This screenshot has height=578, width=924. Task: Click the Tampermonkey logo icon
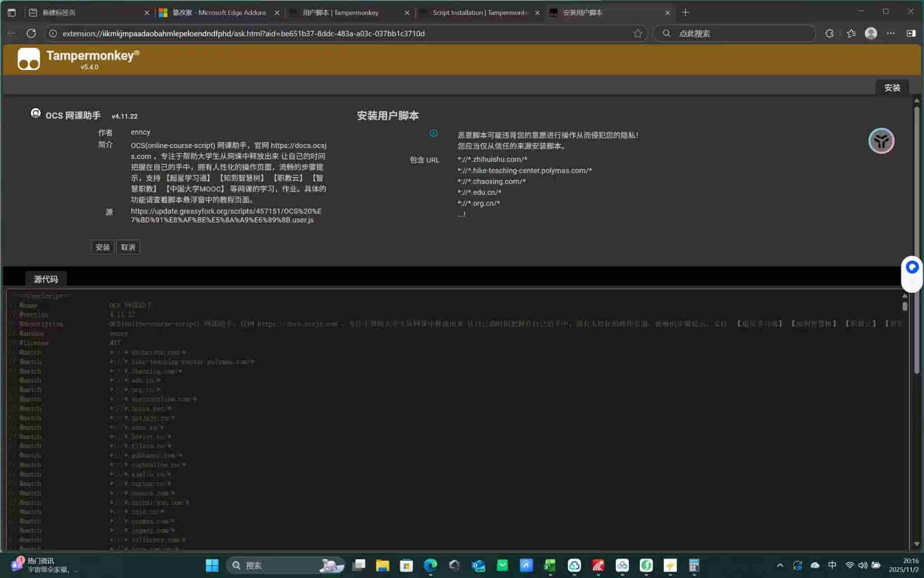pos(28,59)
